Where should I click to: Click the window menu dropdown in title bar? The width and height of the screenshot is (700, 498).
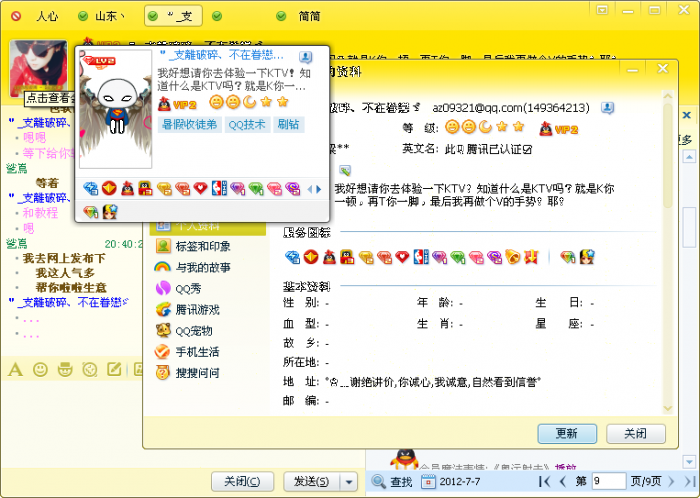coord(602,10)
